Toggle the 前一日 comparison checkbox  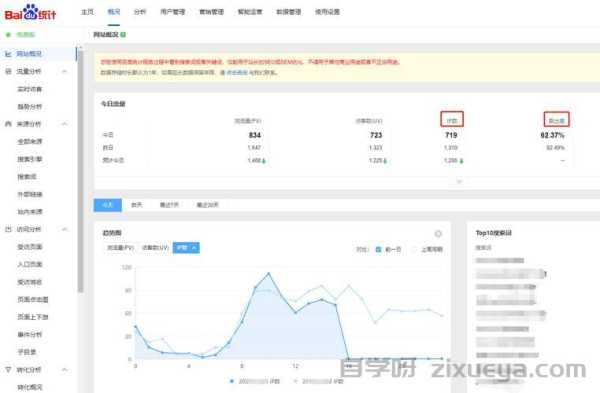(378, 249)
